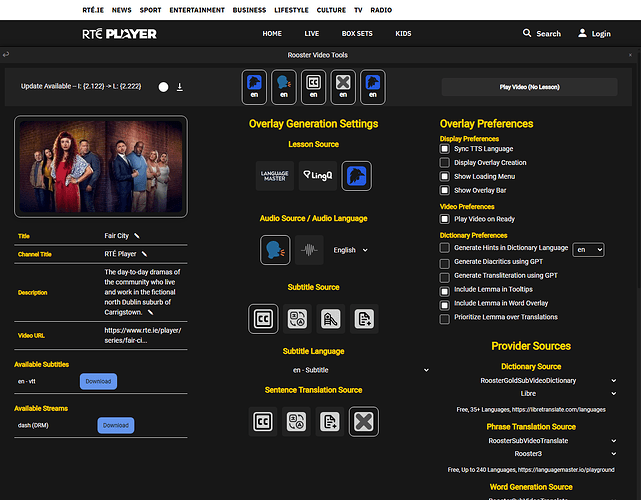Go to the Box Sets menu item
The height and width of the screenshot is (500, 641).
pyautogui.click(x=357, y=33)
